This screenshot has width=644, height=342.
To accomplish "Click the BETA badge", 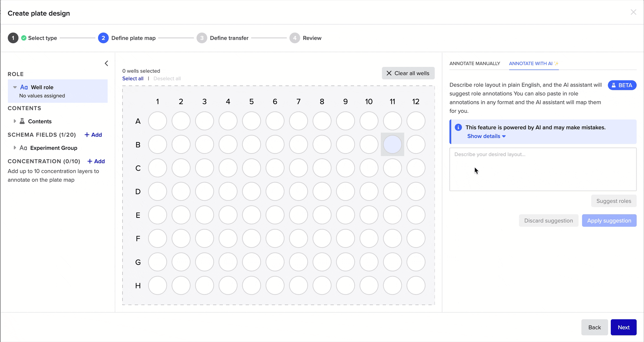I will click(x=622, y=85).
